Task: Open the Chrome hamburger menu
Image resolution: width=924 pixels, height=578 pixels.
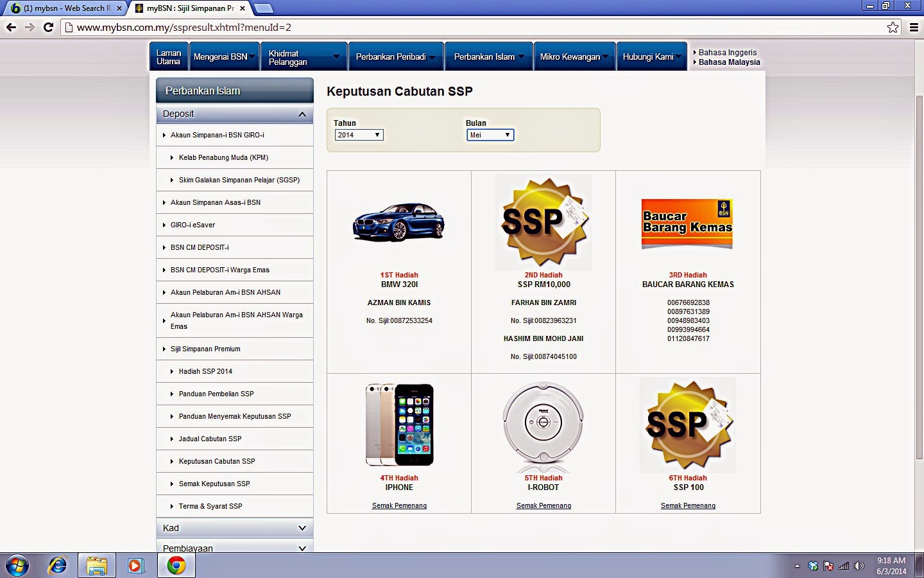Action: (x=914, y=27)
